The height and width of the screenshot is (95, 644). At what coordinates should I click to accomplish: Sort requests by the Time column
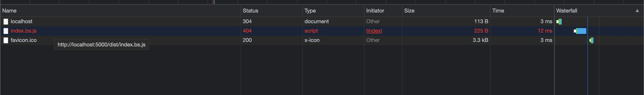[522, 11]
